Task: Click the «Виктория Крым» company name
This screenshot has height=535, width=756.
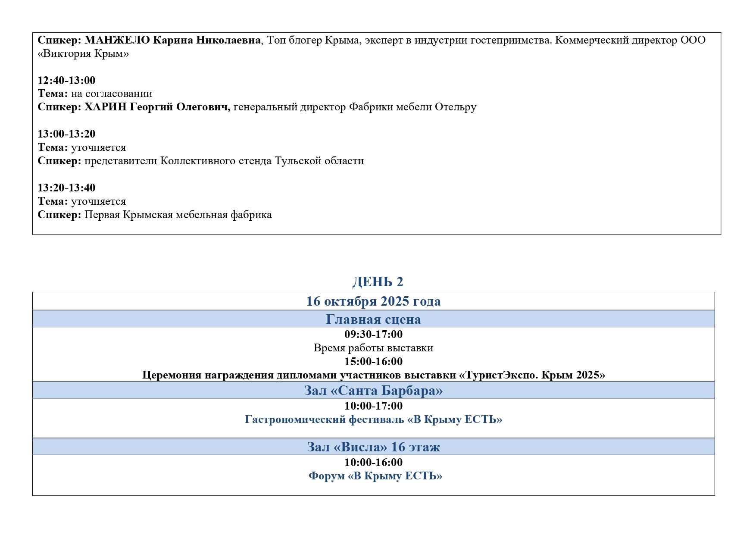Action: (x=83, y=53)
